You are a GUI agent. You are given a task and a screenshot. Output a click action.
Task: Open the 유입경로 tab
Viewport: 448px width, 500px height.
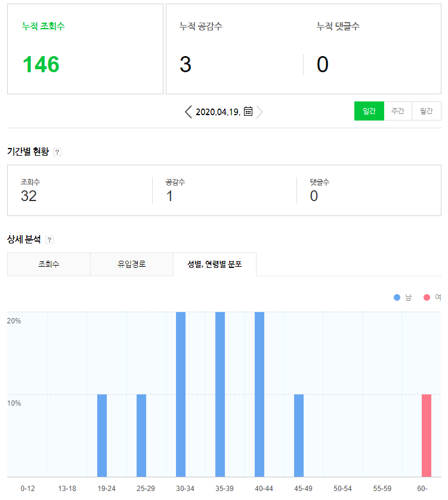[132, 264]
